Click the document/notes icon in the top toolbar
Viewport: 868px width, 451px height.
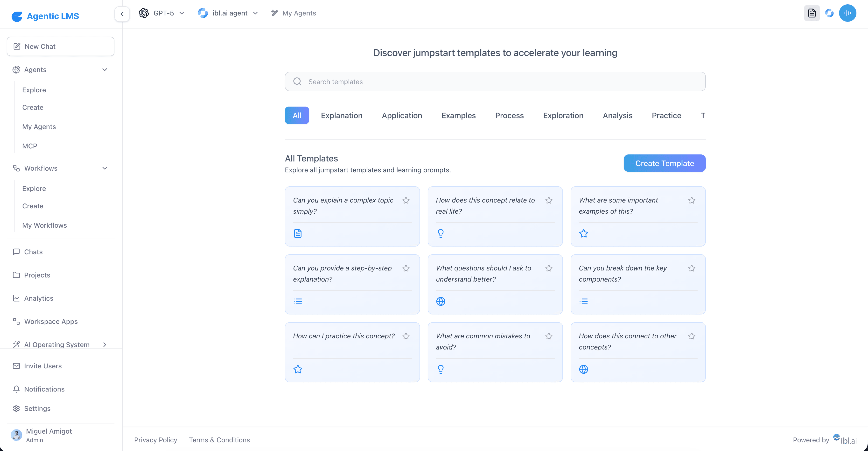[812, 13]
